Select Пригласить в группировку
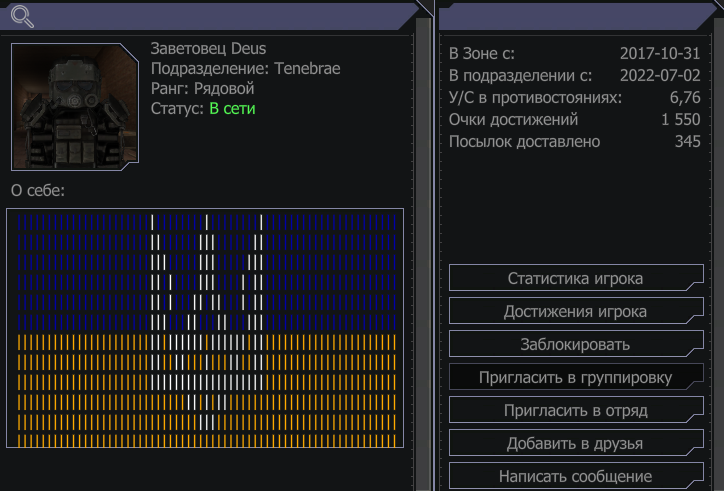 pos(576,377)
